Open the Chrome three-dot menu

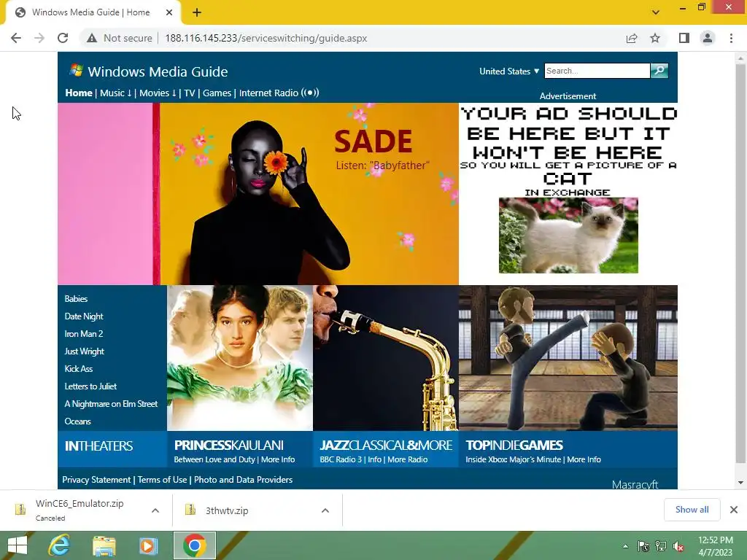731,38
